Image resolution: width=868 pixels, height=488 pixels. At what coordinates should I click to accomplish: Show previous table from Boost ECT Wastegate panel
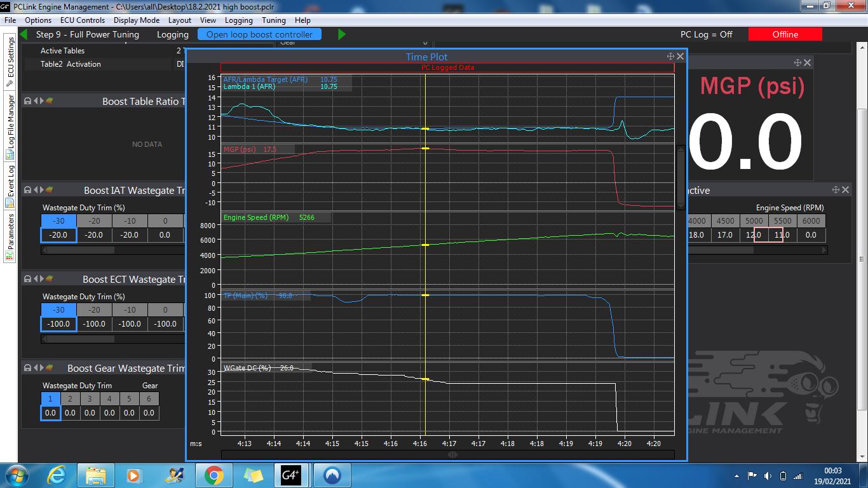36,279
